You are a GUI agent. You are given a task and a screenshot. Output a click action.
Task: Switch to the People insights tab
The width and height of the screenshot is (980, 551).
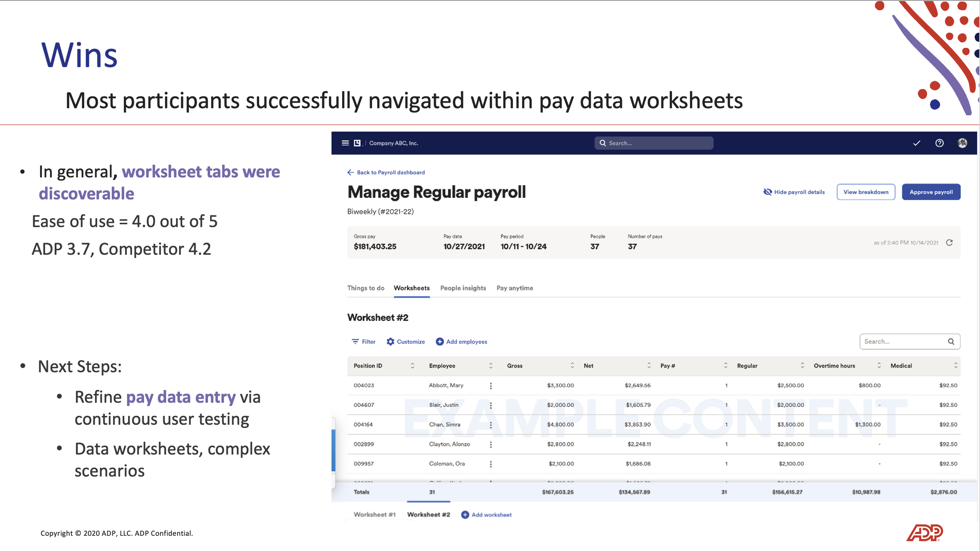point(463,288)
